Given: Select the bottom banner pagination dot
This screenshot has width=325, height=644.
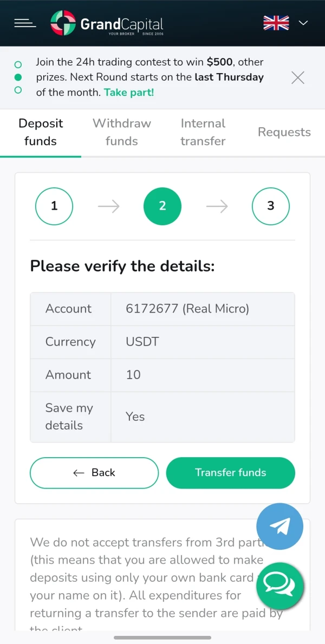Looking at the screenshot, I should (18, 90).
